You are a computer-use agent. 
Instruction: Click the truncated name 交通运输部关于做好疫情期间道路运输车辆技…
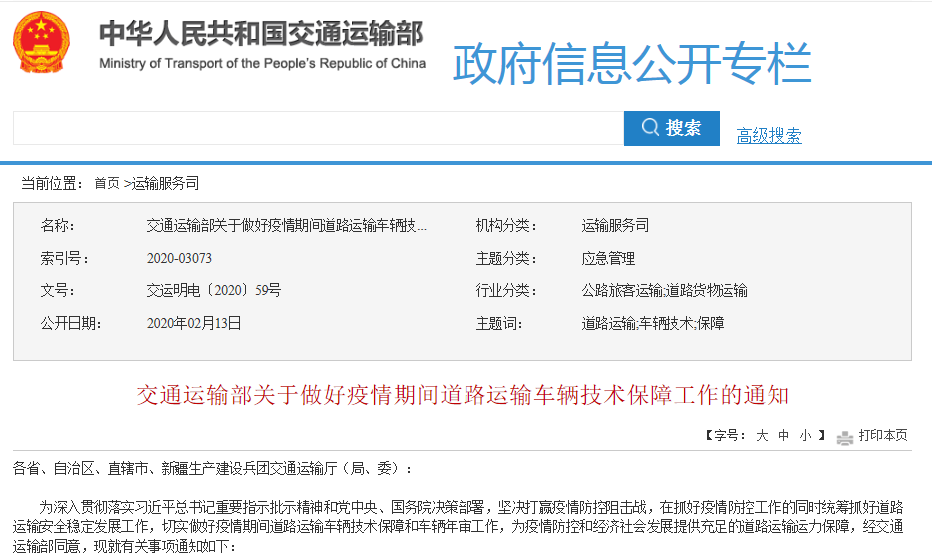tap(287, 225)
